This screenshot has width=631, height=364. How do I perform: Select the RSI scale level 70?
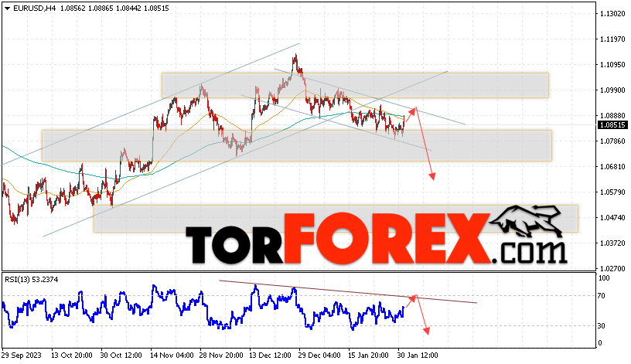[x=601, y=296]
